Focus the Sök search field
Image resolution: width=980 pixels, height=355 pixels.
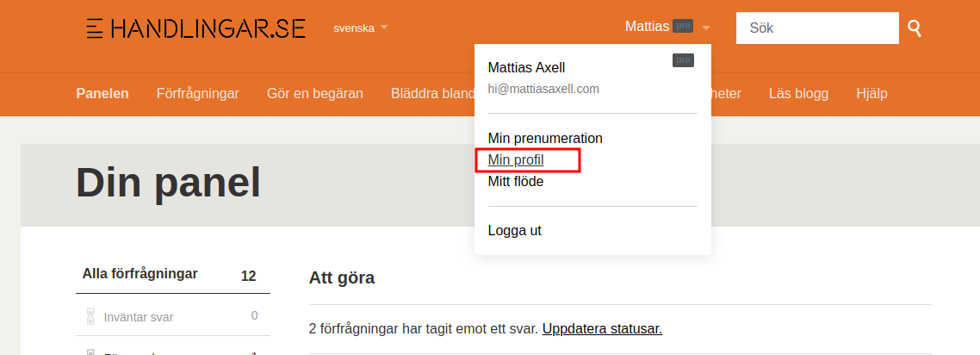[817, 28]
